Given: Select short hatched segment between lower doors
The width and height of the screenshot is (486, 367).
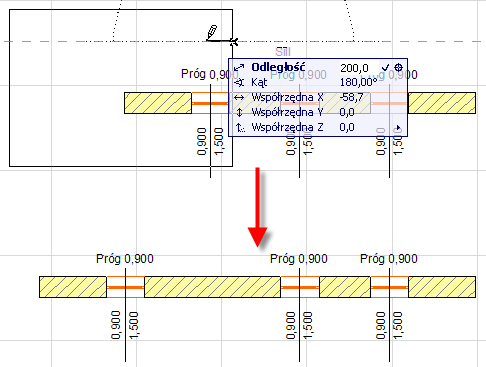Looking at the screenshot, I should point(345,287).
